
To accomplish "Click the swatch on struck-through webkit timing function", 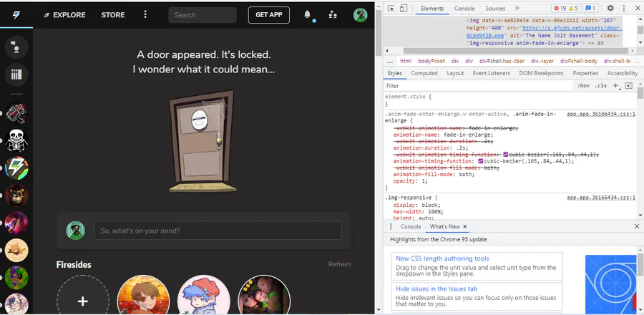I will click(506, 155).
